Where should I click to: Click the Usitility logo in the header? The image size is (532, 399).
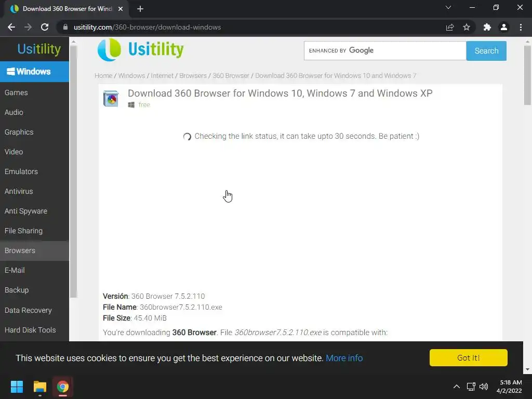[x=140, y=49]
